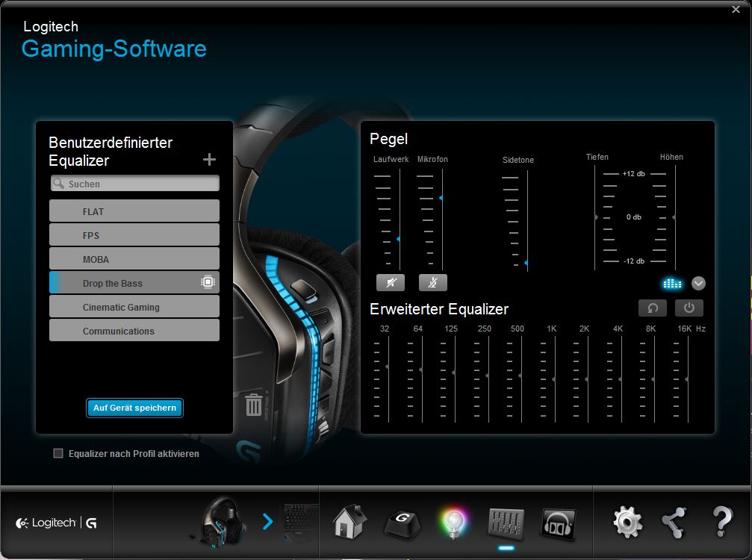This screenshot has height=560, width=752.
Task: Open G-key customization icon
Action: coord(402,522)
